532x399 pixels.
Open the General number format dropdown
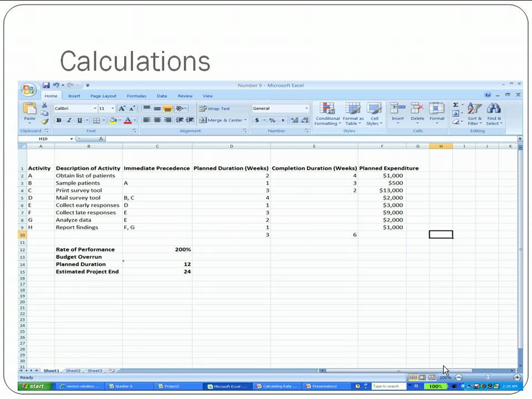[x=306, y=109]
